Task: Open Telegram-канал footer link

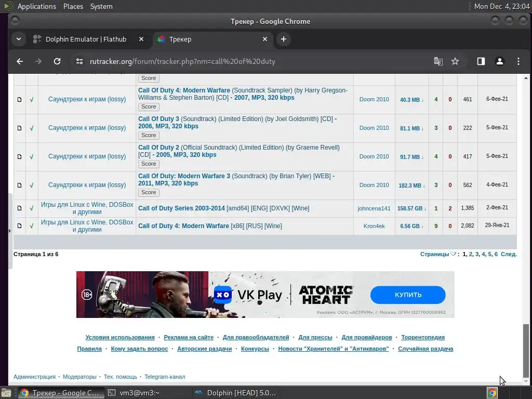Action: [x=165, y=377]
